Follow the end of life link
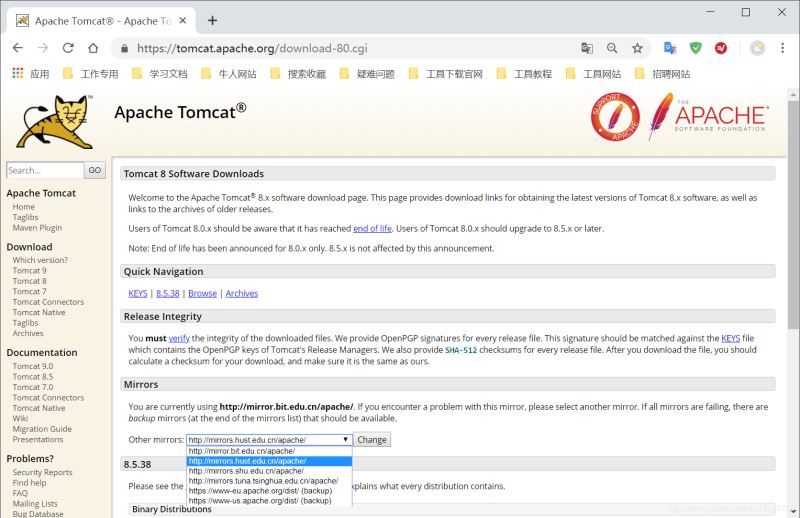Screen dimensions: 800x518 (372, 229)
